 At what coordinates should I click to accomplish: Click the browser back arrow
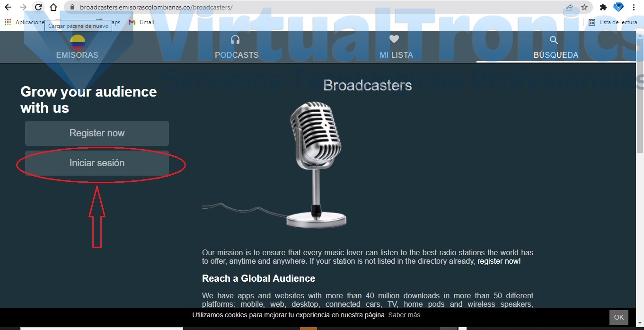(x=8, y=8)
